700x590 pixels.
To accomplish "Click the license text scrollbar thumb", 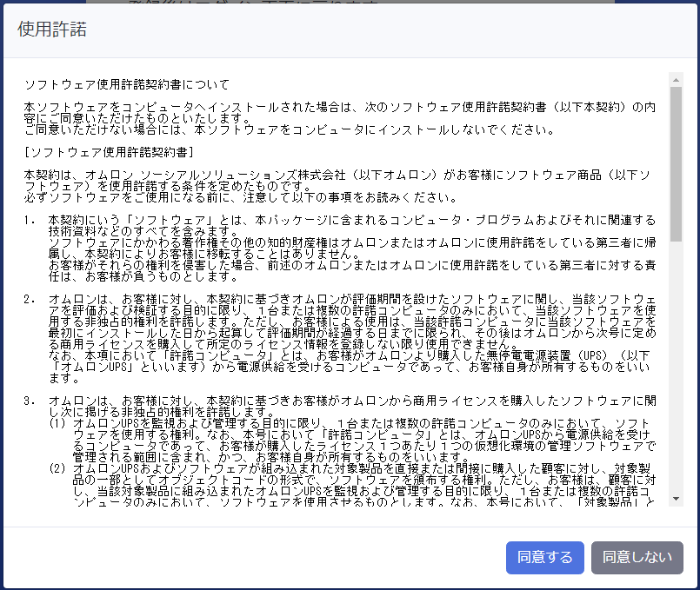I will click(x=676, y=164).
